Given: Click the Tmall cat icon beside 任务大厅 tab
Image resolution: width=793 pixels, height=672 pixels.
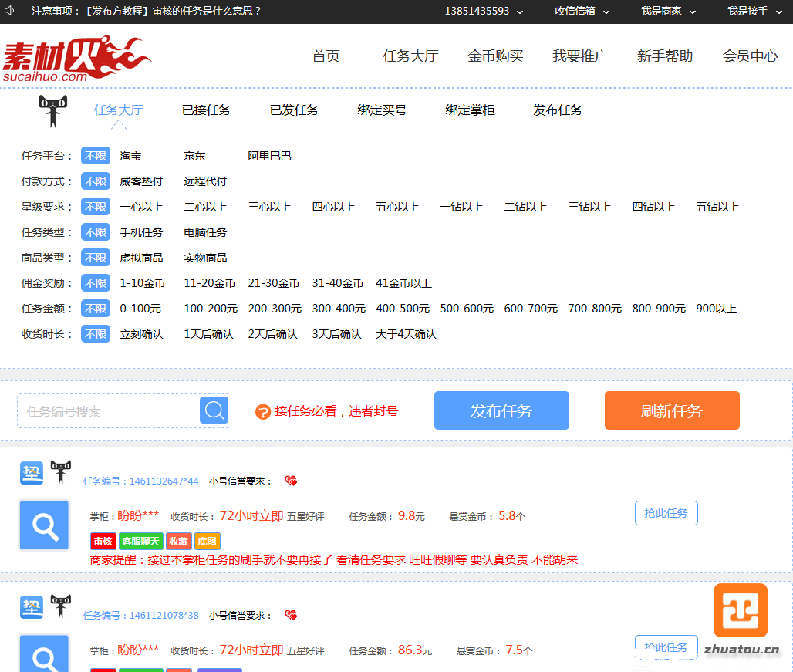Looking at the screenshot, I should 54,110.
